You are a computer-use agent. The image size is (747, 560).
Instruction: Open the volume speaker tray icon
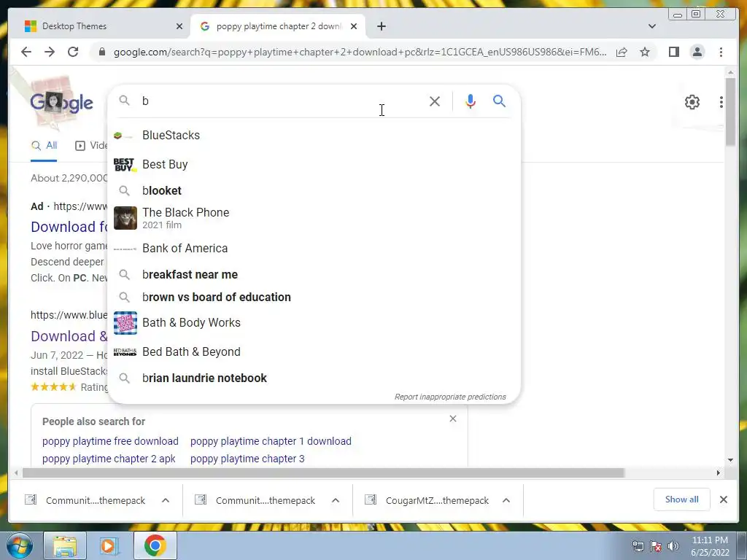tap(673, 546)
